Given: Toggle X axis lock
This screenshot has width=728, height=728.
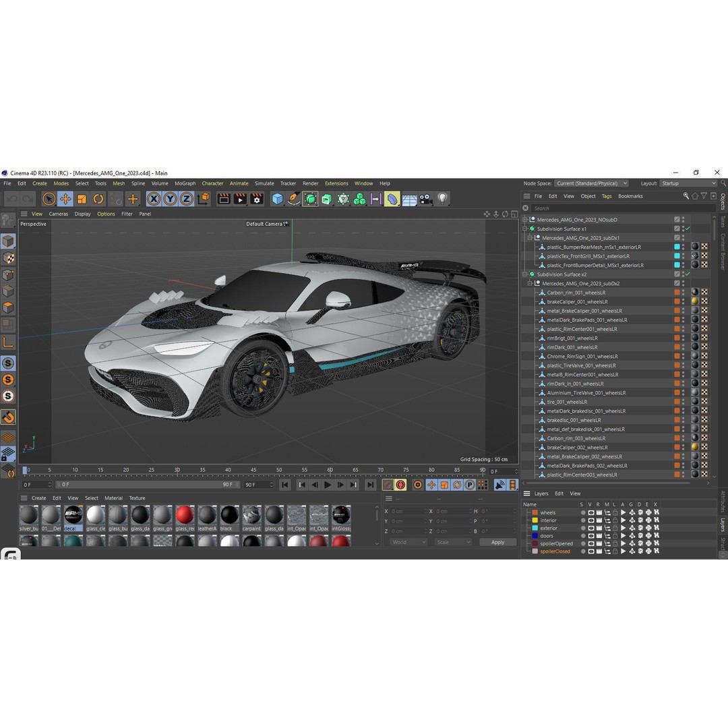Looking at the screenshot, I should click(x=154, y=199).
